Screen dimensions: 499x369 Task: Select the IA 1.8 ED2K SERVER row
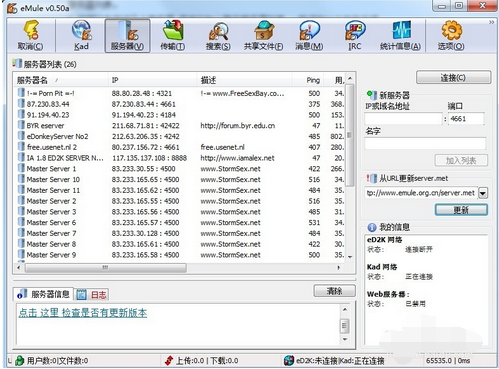point(180,158)
